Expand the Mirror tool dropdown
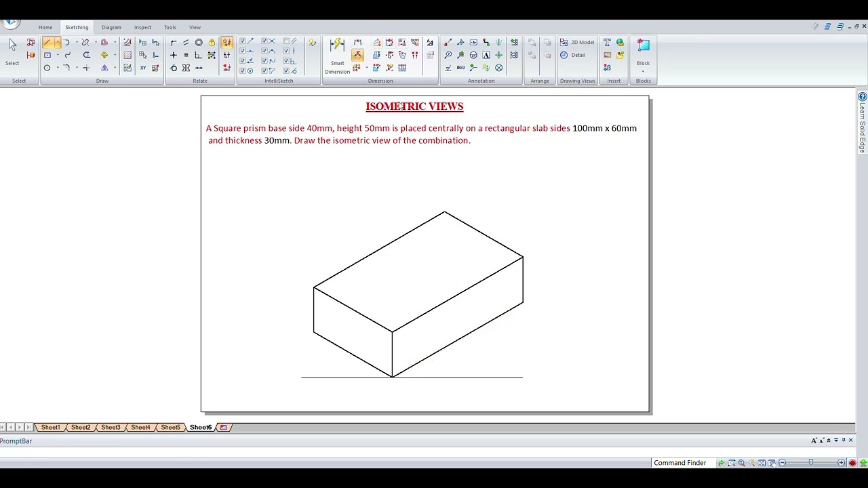The height and width of the screenshot is (488, 868). point(114,68)
